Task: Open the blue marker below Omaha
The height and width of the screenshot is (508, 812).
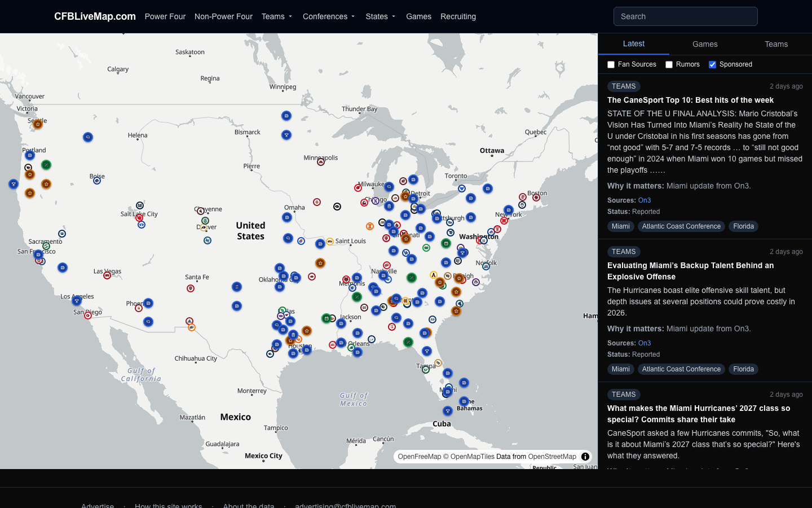Action: [287, 217]
